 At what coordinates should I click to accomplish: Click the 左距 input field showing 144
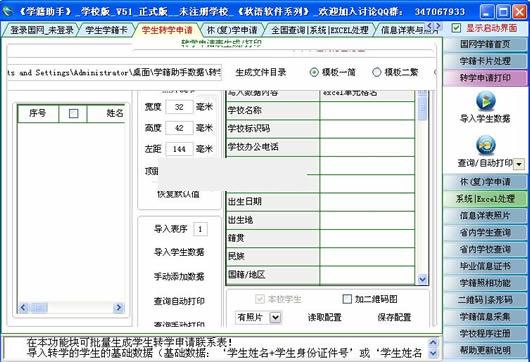coord(179,149)
